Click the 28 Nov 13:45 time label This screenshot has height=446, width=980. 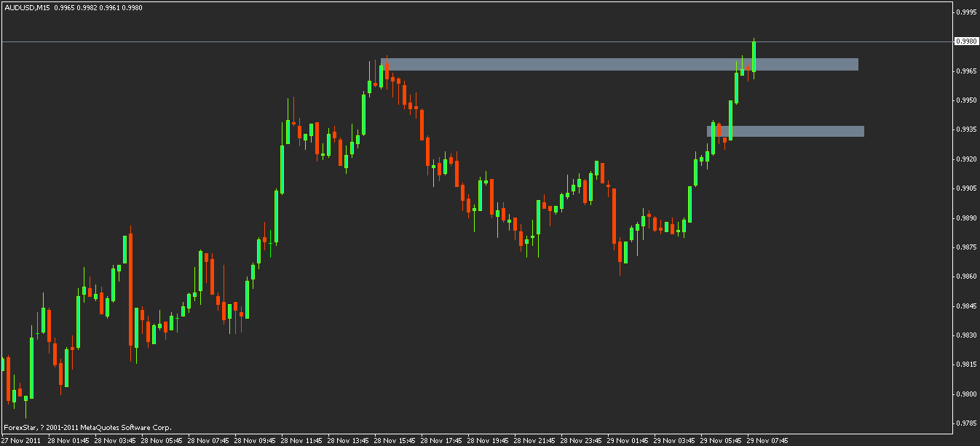pos(348,440)
